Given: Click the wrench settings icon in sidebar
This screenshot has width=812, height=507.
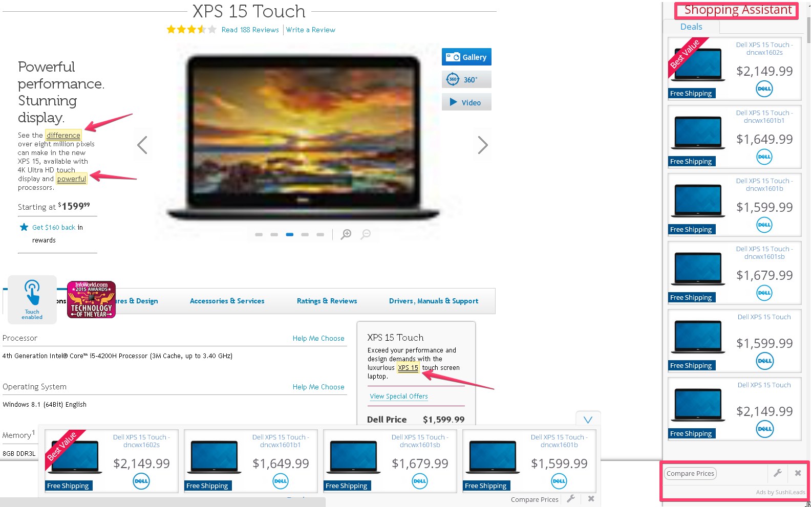Looking at the screenshot, I should (x=777, y=473).
